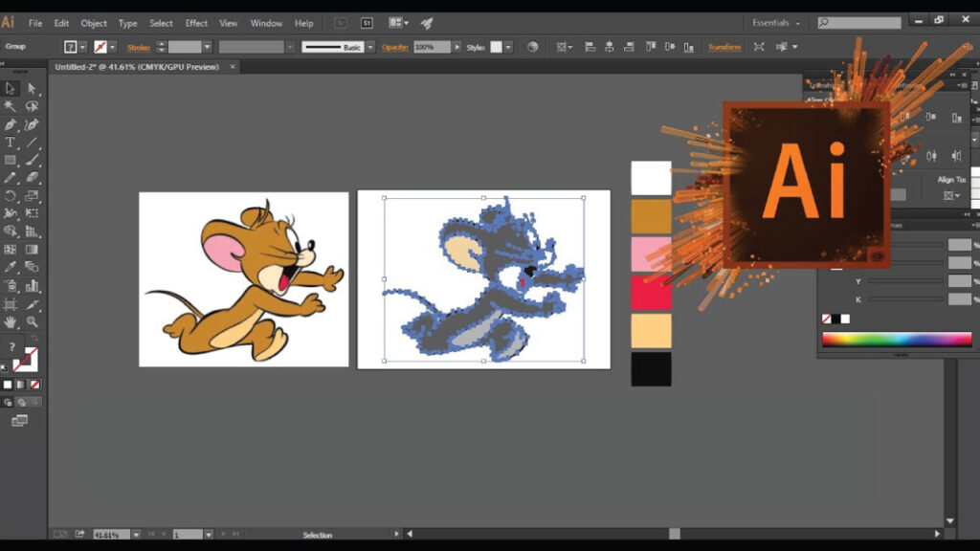Click the Horizontal Align Left icon

click(x=590, y=47)
